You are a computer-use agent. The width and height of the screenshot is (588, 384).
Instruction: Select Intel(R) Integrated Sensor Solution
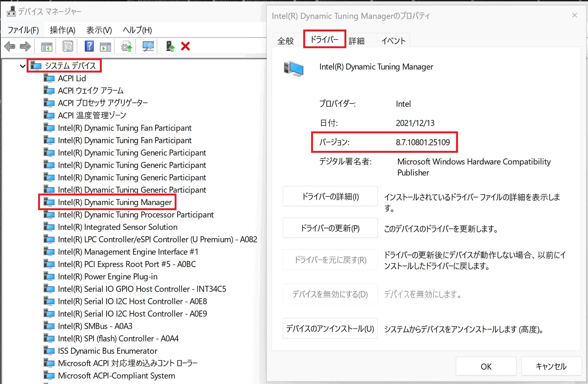coord(118,227)
